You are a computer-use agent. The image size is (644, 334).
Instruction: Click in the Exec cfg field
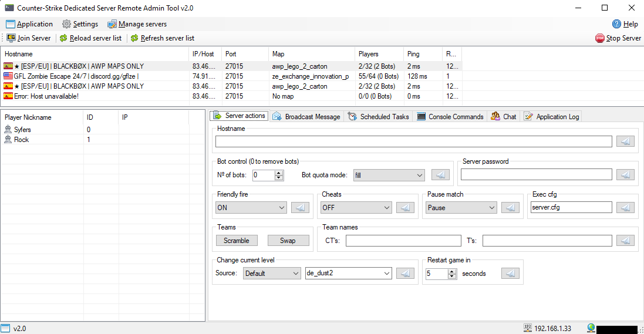(571, 207)
